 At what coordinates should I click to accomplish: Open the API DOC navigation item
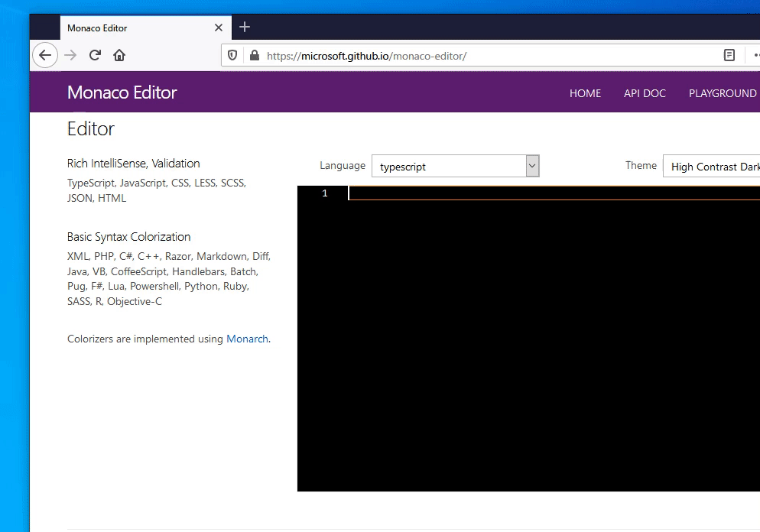[645, 93]
